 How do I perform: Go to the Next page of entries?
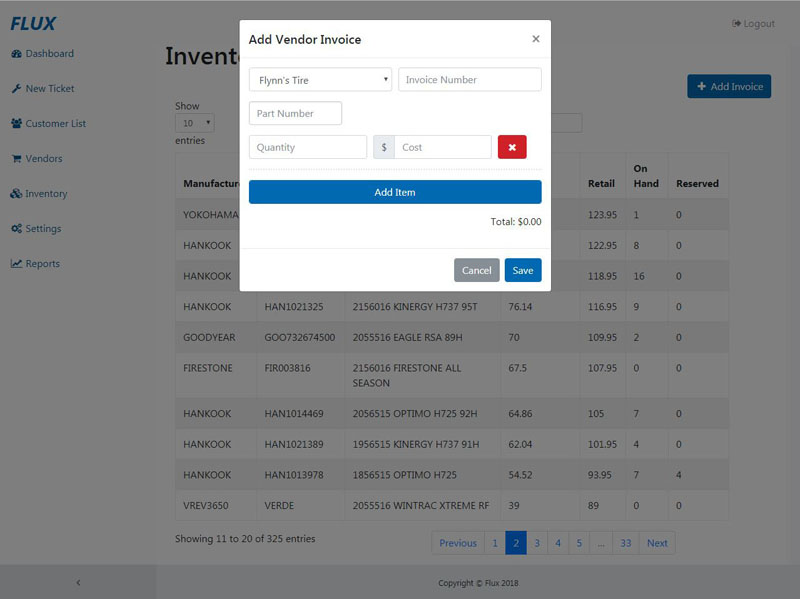(x=656, y=543)
